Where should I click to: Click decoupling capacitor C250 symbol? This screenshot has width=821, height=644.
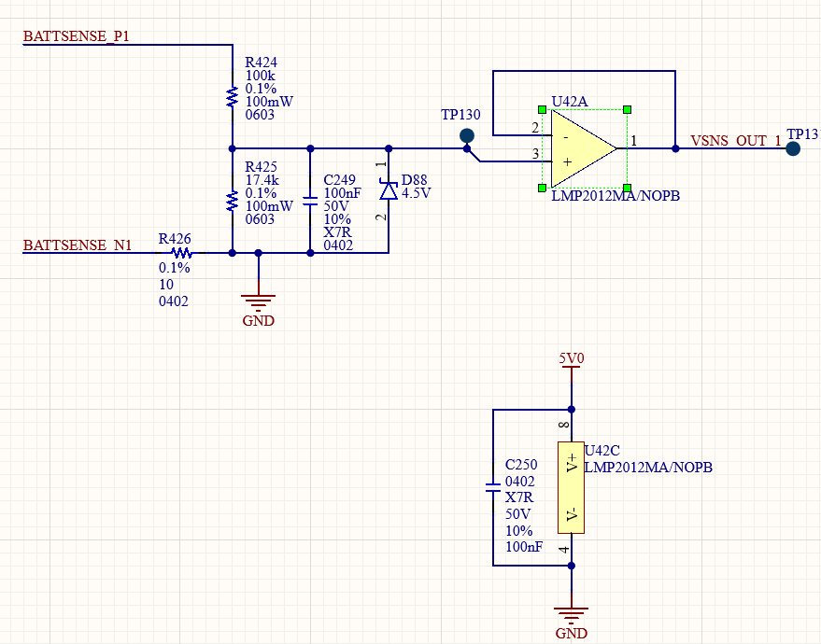pyautogui.click(x=493, y=487)
